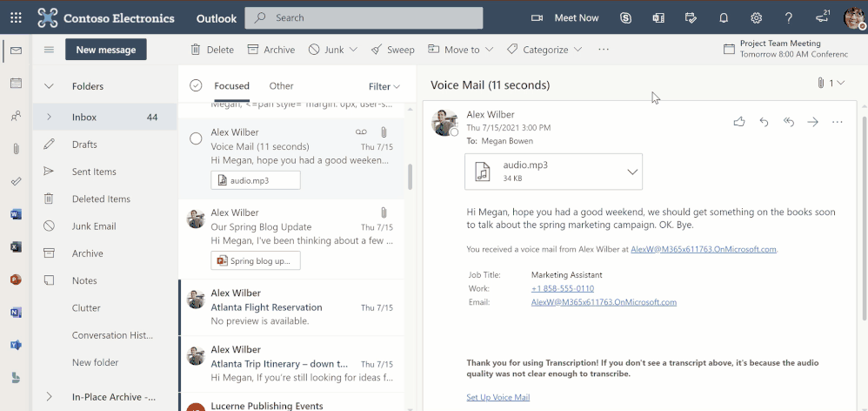Open the Filter dropdown

click(x=384, y=86)
